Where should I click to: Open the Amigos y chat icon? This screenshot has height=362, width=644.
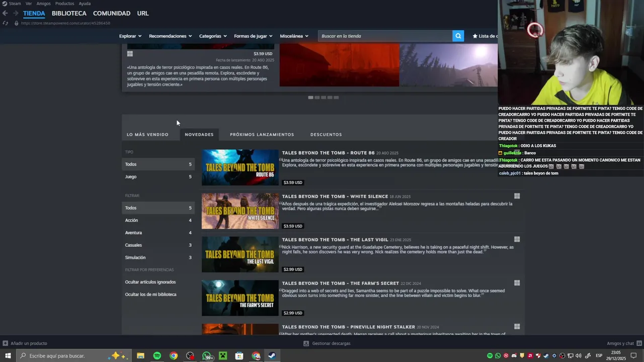tap(639, 343)
